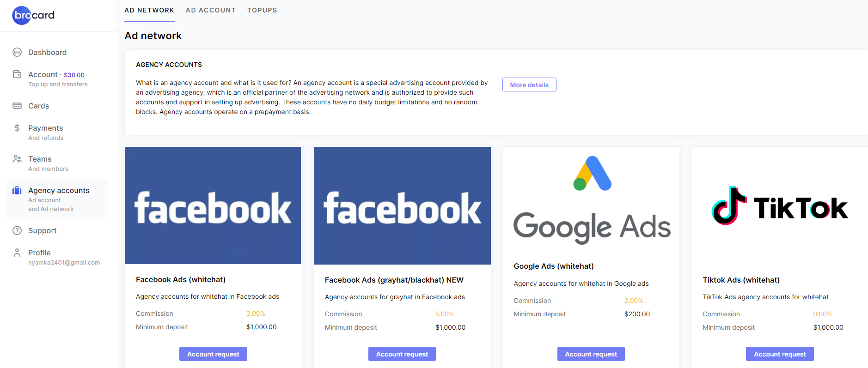Open Dashboard via its sidebar icon

click(x=17, y=52)
